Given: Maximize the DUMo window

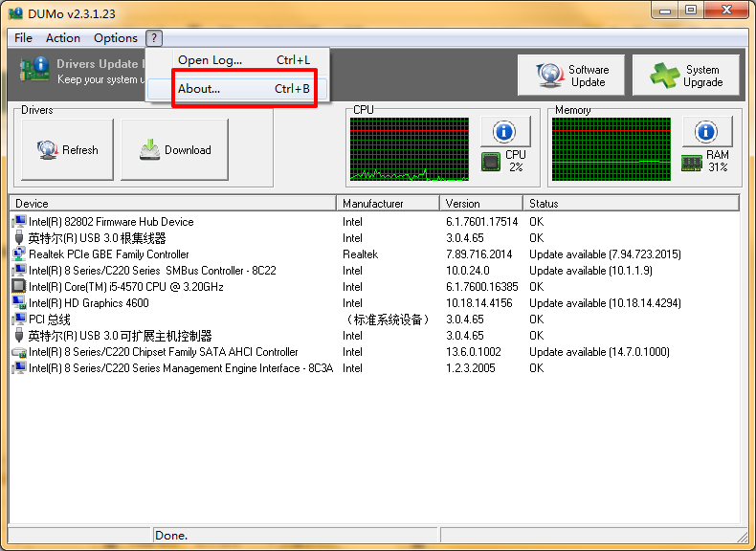Looking at the screenshot, I should tap(691, 11).
